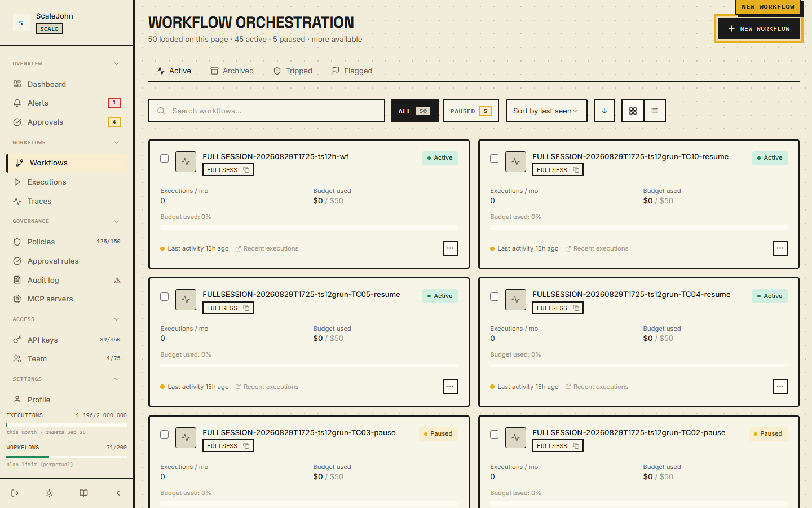Toggle the light/dark theme icon

(x=50, y=493)
